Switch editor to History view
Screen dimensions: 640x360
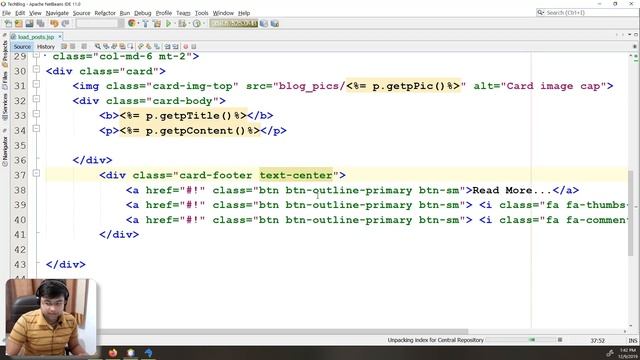click(46, 47)
